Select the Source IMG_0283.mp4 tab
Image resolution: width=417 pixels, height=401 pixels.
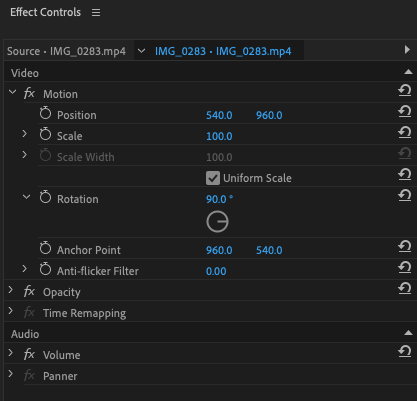pyautogui.click(x=66, y=51)
